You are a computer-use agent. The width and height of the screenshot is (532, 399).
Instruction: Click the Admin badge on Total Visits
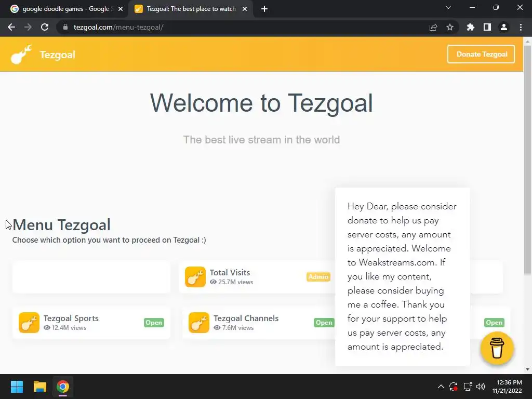click(x=318, y=277)
